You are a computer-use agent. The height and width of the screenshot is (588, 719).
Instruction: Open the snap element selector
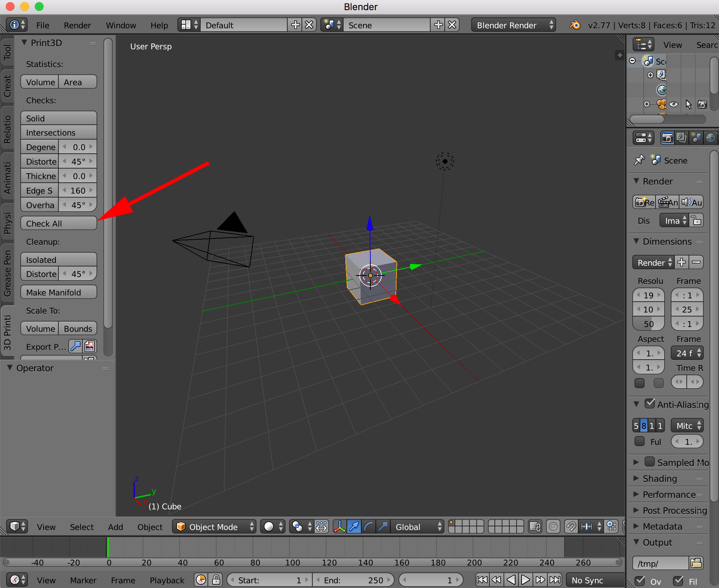591,526
